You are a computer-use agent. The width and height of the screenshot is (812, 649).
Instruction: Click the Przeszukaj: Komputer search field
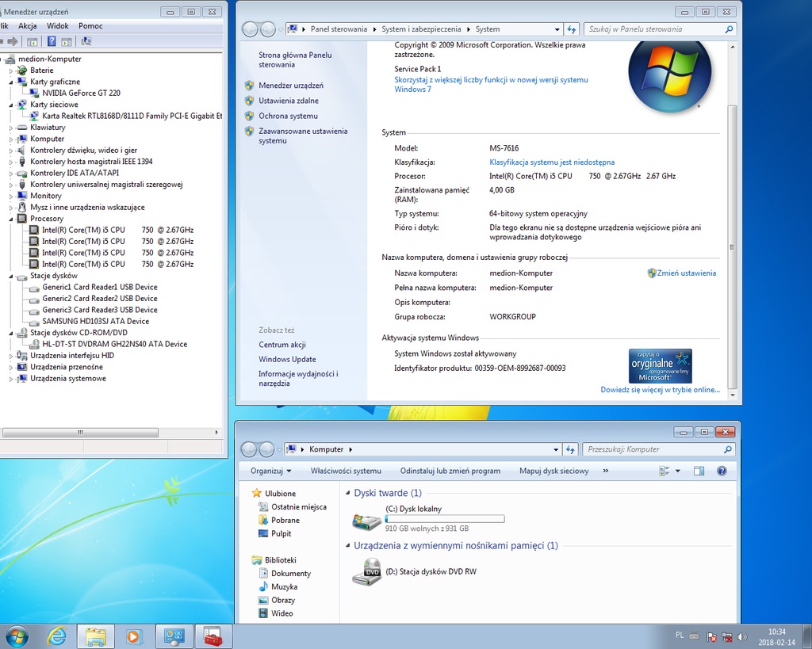coord(658,450)
